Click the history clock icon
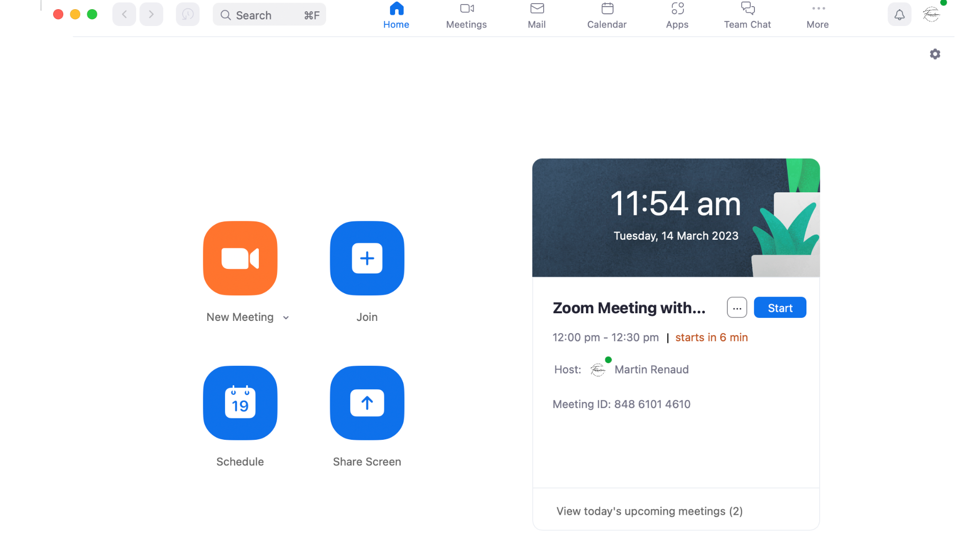The width and height of the screenshot is (980, 551). click(x=187, y=15)
